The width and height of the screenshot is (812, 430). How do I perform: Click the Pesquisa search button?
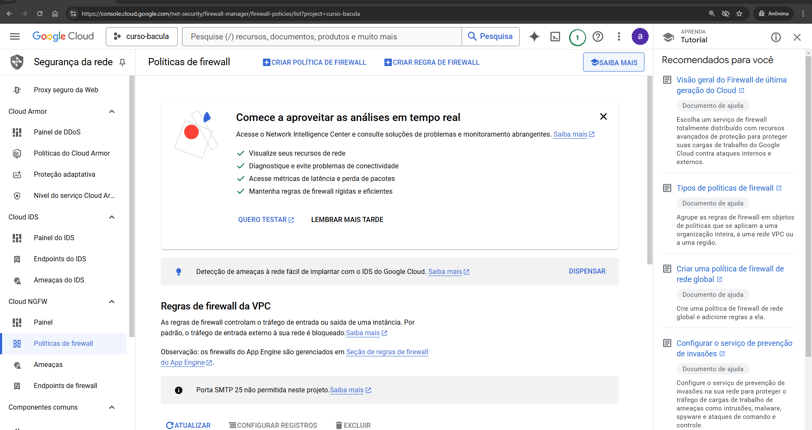tap(490, 36)
